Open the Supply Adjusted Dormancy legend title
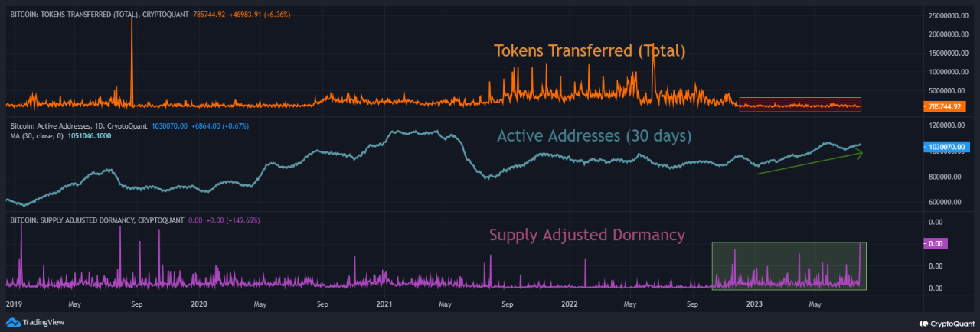Viewport: 980px width, 332px height. click(x=96, y=220)
